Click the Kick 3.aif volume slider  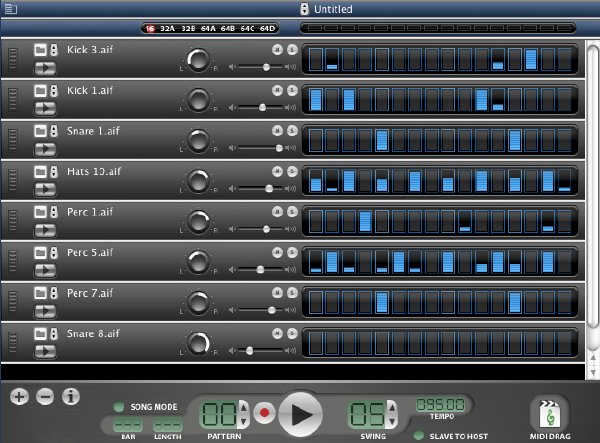click(262, 67)
